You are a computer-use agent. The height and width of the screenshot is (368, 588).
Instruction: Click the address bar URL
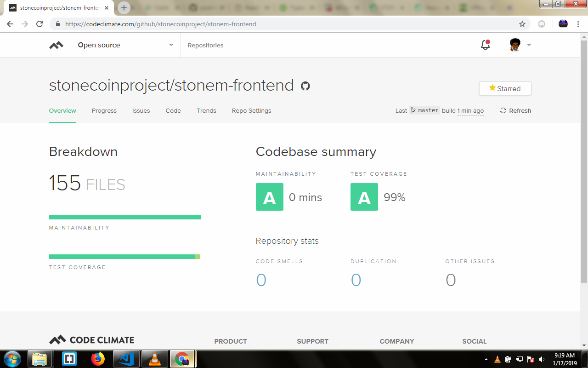click(161, 24)
